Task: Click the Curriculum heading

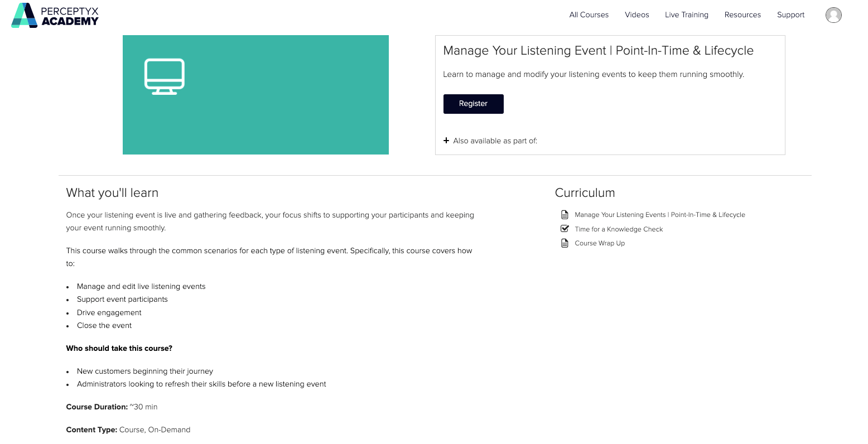Action: [x=585, y=193]
